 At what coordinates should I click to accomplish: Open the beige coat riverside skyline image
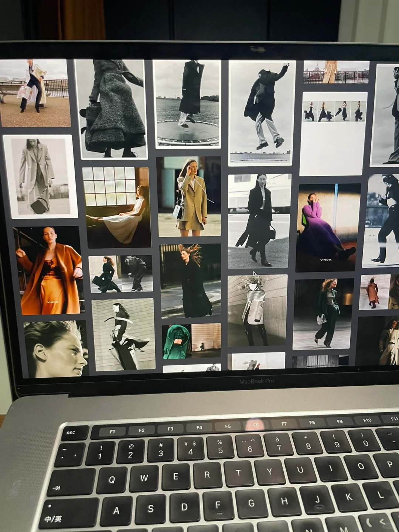(x=336, y=72)
